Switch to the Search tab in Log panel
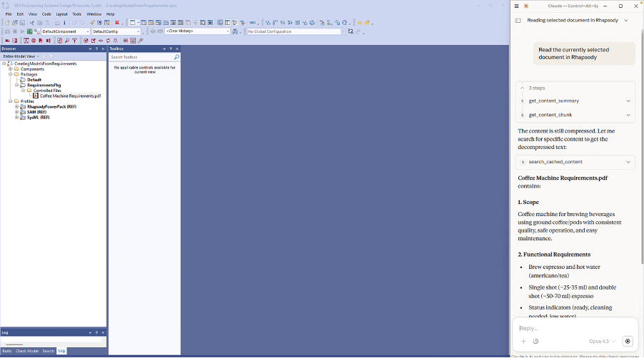This screenshot has width=644, height=358. coord(48,351)
